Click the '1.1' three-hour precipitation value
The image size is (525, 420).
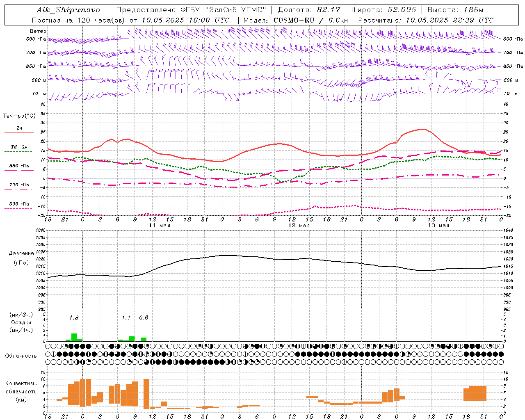pyautogui.click(x=126, y=317)
